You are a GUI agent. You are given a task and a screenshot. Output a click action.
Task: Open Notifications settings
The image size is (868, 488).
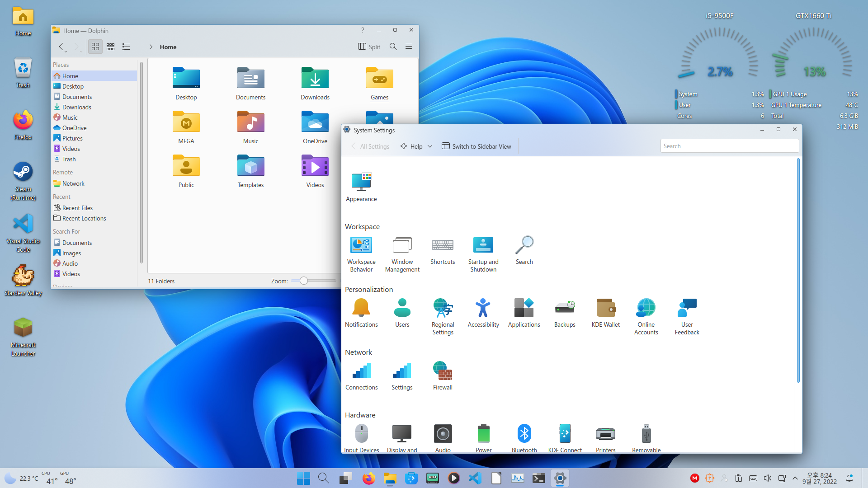click(361, 313)
